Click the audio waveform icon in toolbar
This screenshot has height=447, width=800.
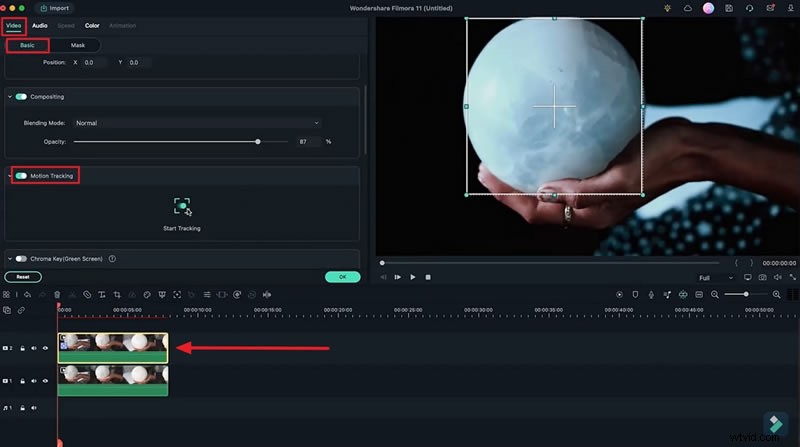point(267,294)
